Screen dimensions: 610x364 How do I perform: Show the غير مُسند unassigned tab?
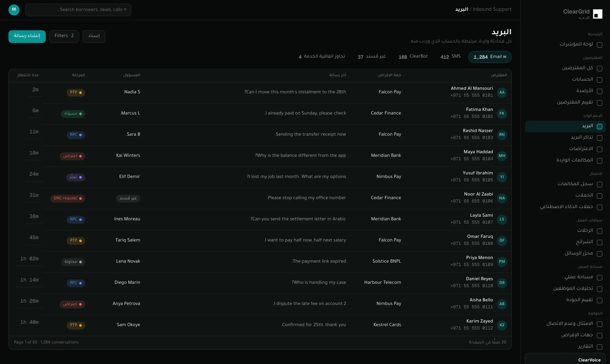[x=372, y=57]
